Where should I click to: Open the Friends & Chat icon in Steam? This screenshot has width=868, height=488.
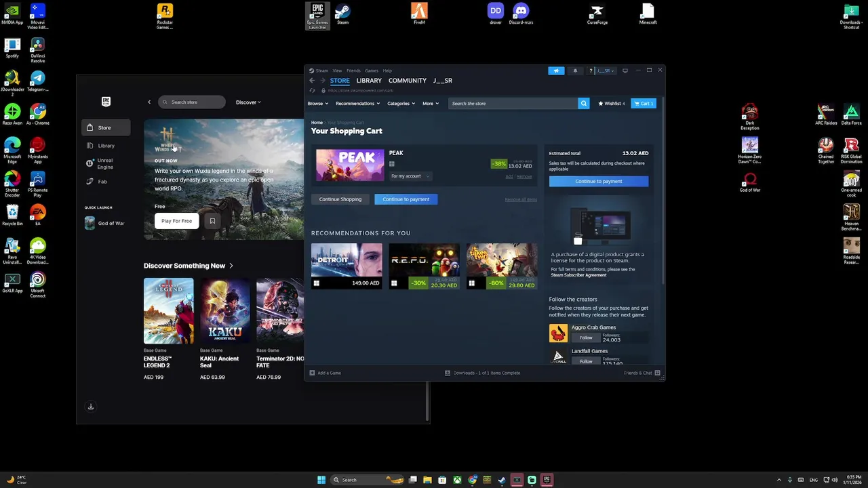point(658,373)
